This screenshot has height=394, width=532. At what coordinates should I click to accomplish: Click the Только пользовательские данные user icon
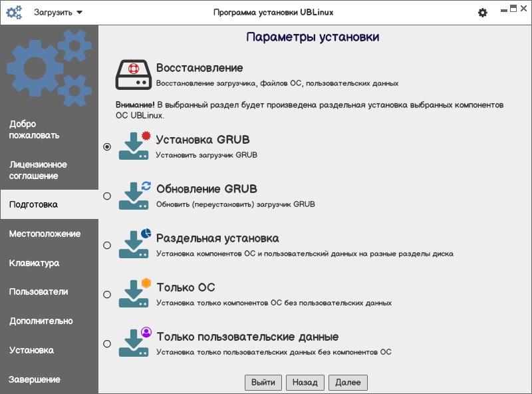click(134, 343)
